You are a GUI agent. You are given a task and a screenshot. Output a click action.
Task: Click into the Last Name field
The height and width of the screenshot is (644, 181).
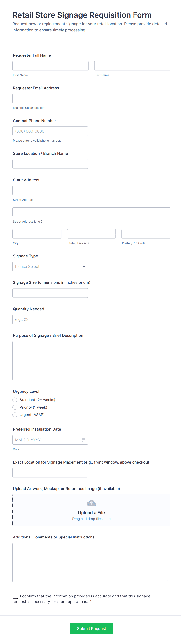(x=132, y=66)
